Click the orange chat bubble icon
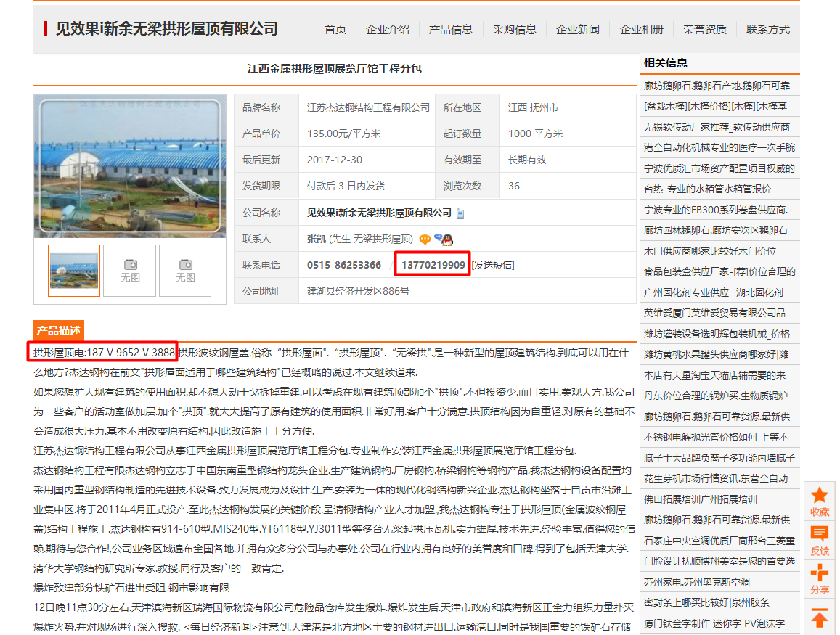 (x=425, y=239)
